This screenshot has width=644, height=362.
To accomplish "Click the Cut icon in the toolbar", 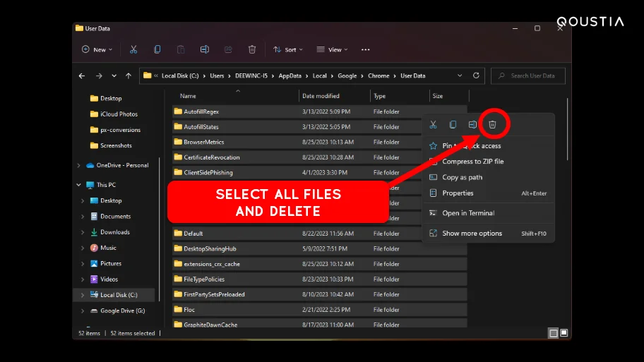I will point(133,49).
